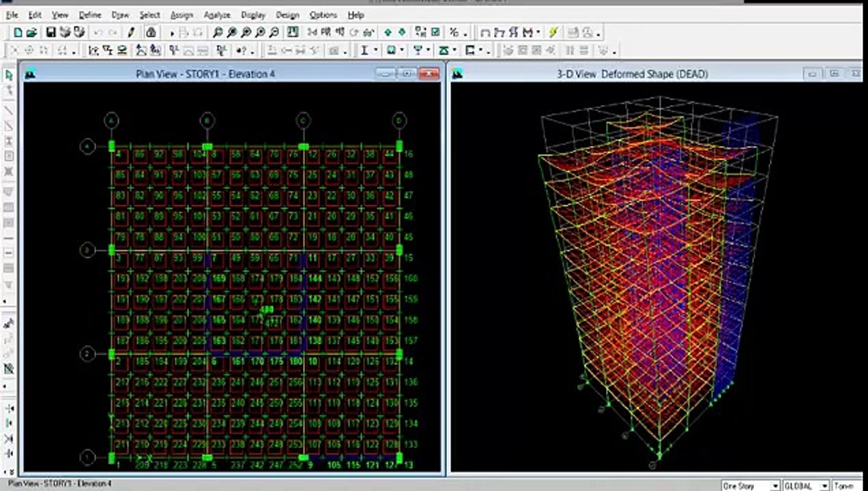
Task: Expand the steel frame design I-beam dropdown
Action: 375,50
